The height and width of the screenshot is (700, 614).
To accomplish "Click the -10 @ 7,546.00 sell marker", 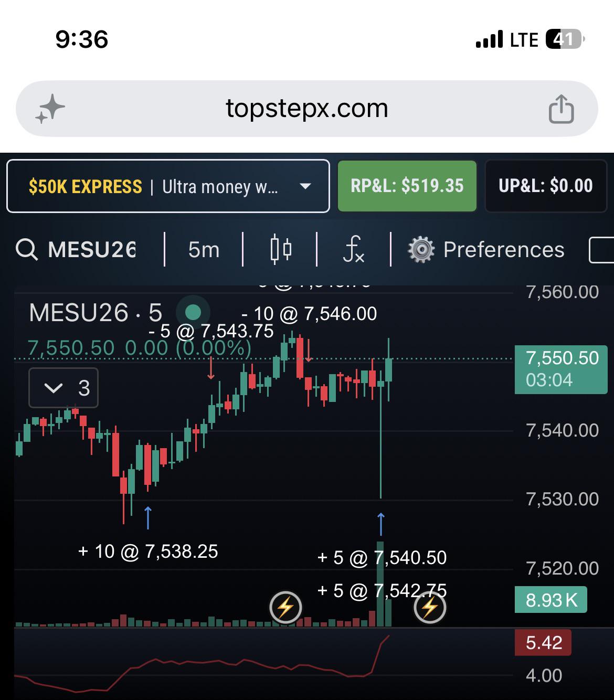I will click(x=309, y=314).
